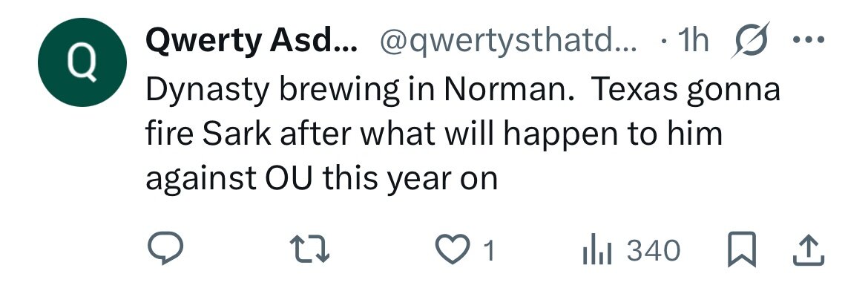The height and width of the screenshot is (294, 868).
Task: Click the 'against OU this year on' text
Action: [322, 180]
